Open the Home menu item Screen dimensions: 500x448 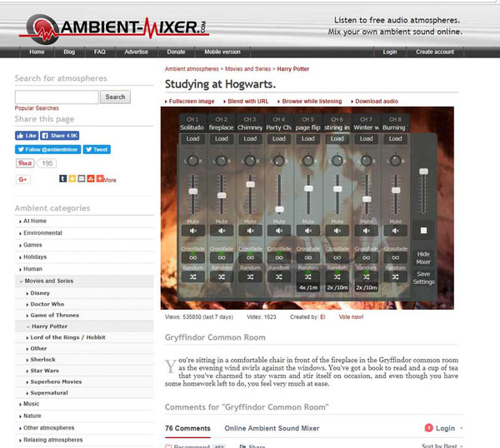pyautogui.click(x=37, y=52)
